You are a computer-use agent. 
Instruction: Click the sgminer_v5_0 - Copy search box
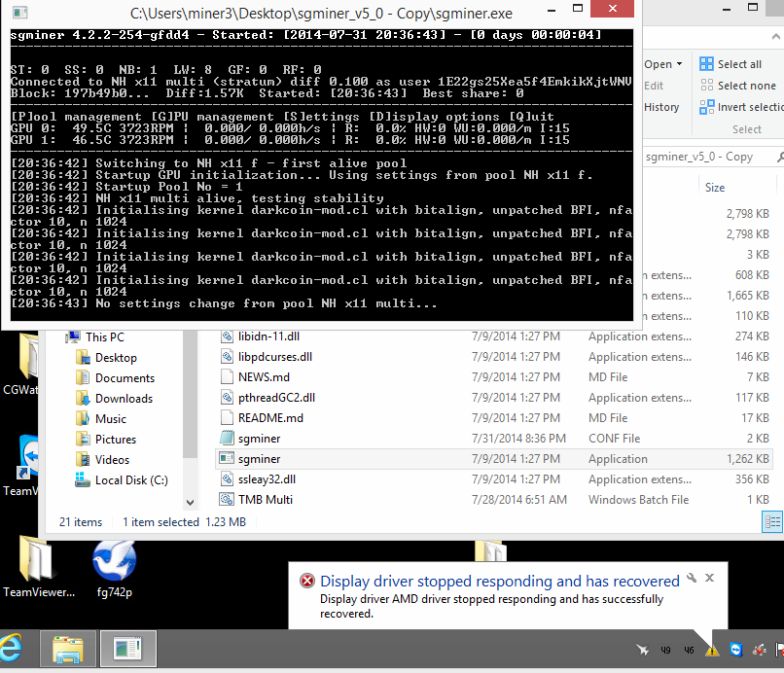(713, 157)
